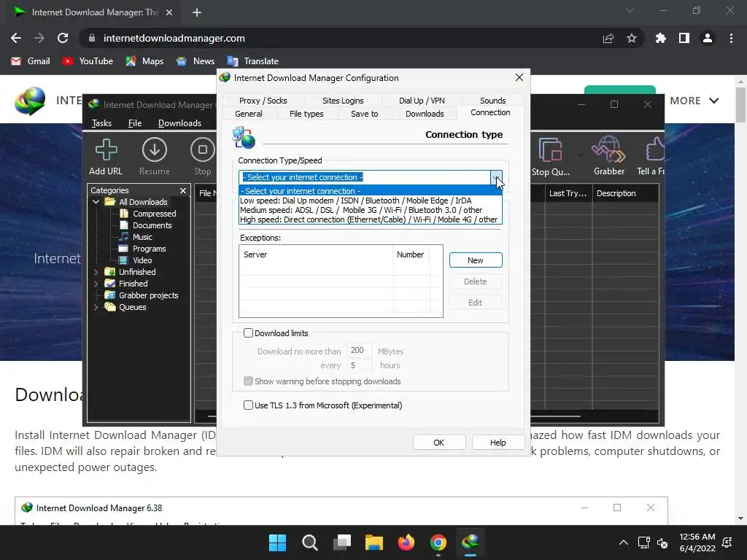Click the Share this page icon
This screenshot has height=560, width=747.
point(608,38)
